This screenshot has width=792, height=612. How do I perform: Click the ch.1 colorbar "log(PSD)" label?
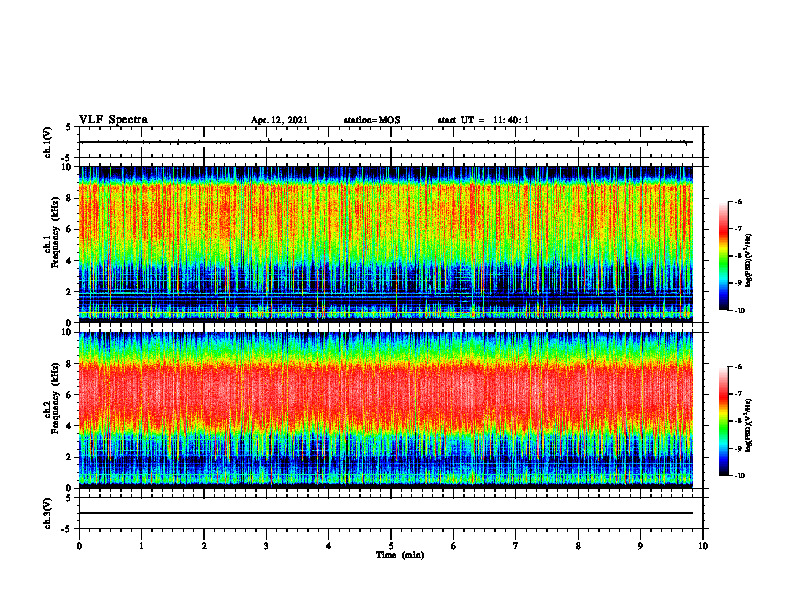[749, 261]
